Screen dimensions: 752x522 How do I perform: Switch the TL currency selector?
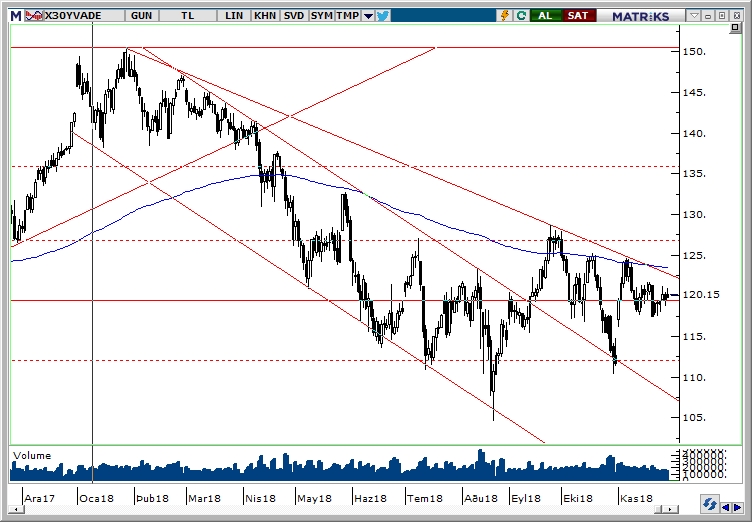point(188,16)
